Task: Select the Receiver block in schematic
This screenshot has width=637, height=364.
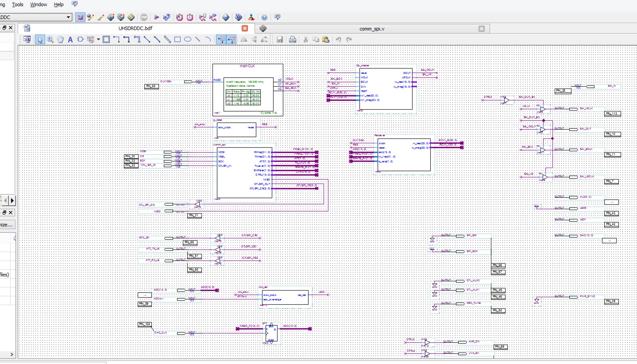Action: [x=404, y=154]
